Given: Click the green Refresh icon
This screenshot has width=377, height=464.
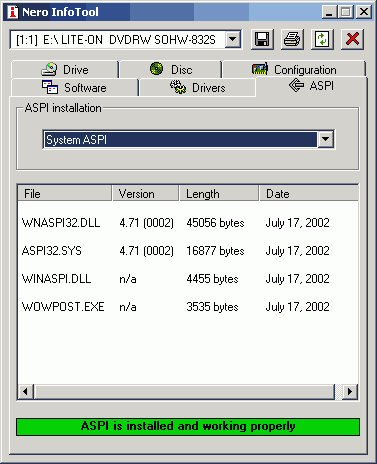Looking at the screenshot, I should click(322, 39).
